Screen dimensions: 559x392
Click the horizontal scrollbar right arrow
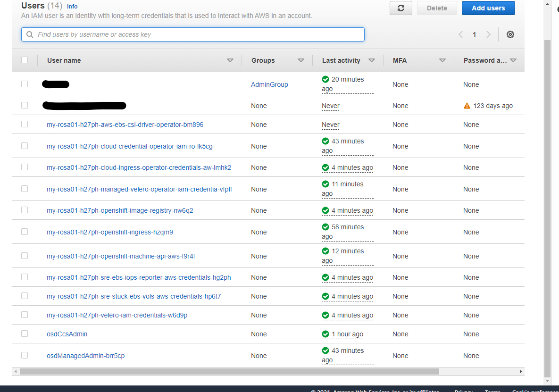[x=520, y=371]
